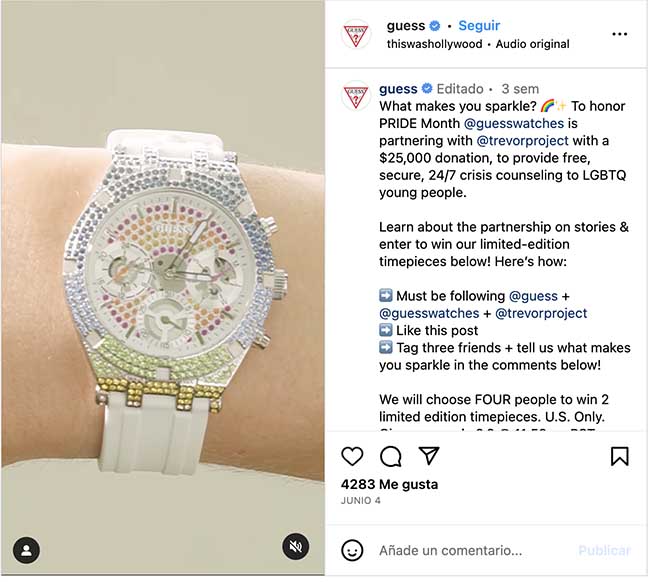Open the emoji picker smiley icon
The image size is (650, 582).
pos(352,550)
